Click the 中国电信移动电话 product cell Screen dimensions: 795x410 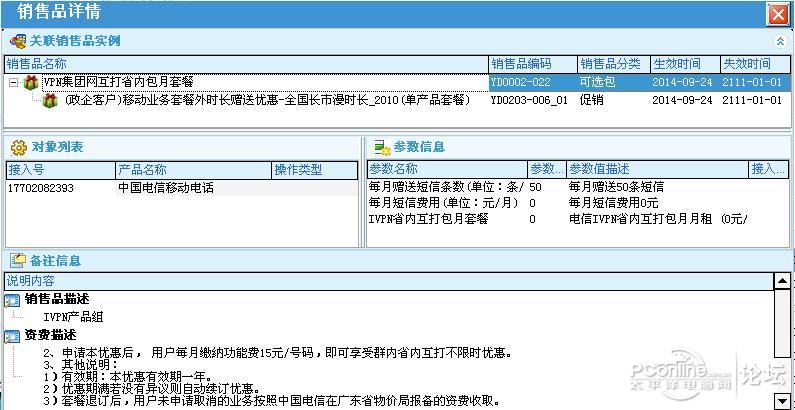tap(166, 188)
